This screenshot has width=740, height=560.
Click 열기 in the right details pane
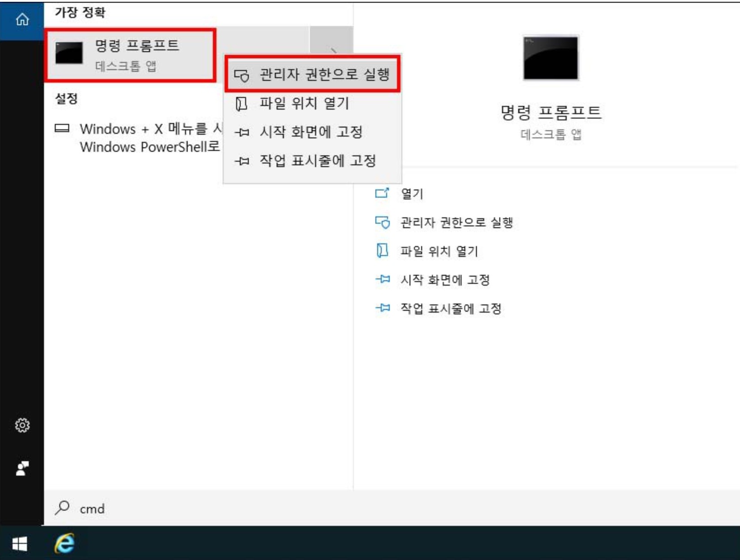click(412, 194)
